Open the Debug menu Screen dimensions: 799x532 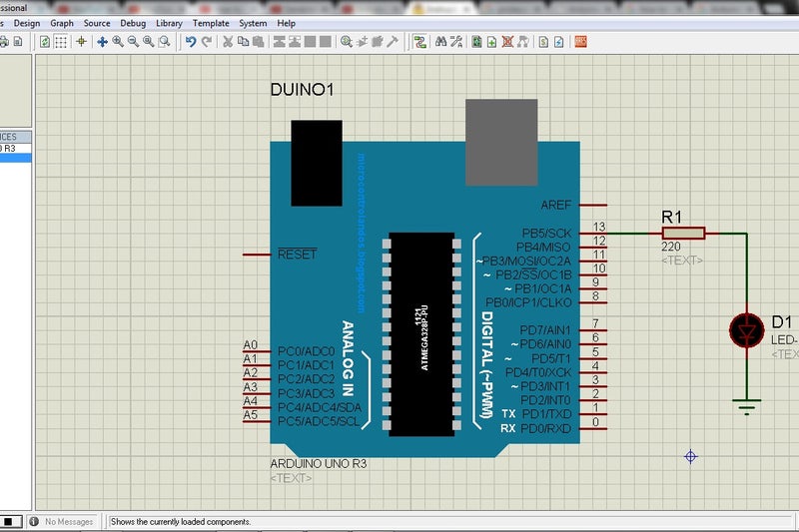click(133, 23)
